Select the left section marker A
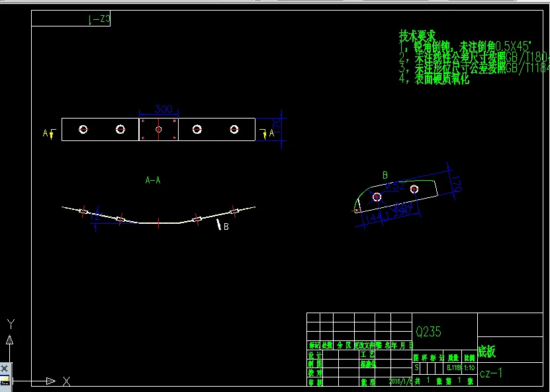Screen dimensions: 550x392 tap(45, 133)
